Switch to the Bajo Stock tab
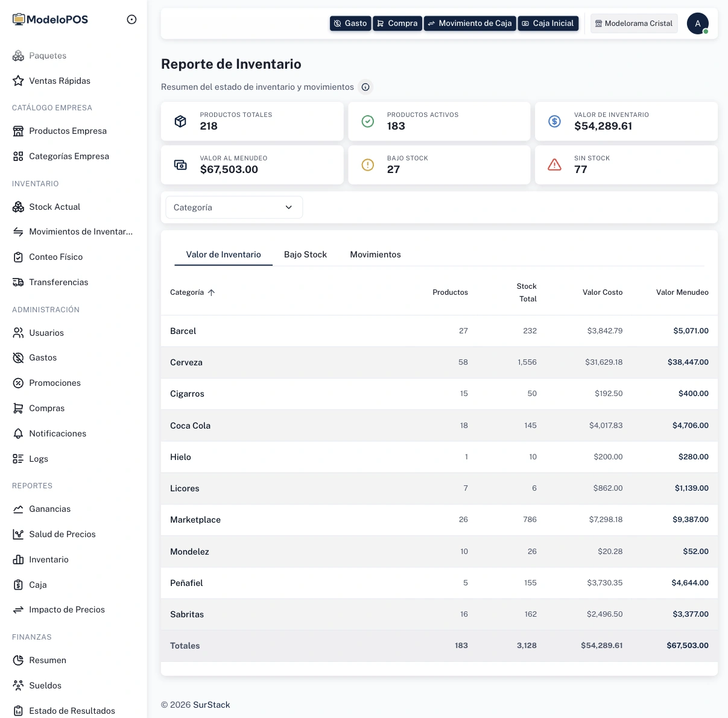 point(305,254)
